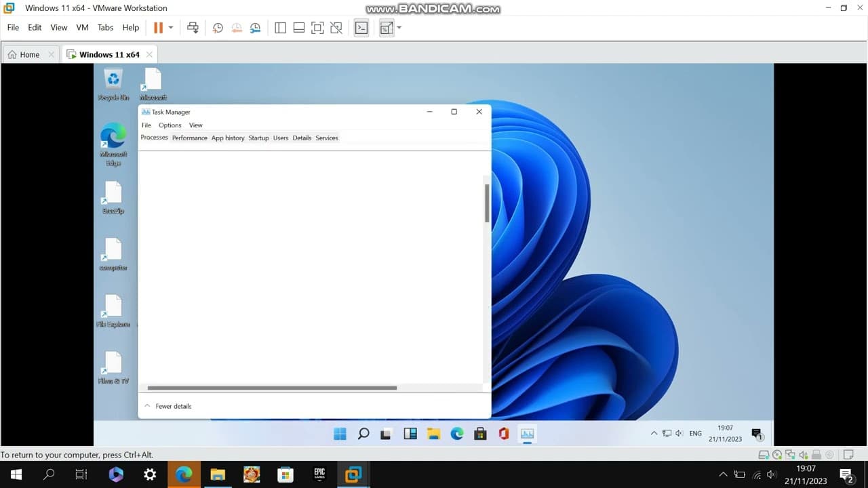Image resolution: width=868 pixels, height=488 pixels.
Task: Open Epic Games Launcher on host taskbar
Action: pos(319,474)
